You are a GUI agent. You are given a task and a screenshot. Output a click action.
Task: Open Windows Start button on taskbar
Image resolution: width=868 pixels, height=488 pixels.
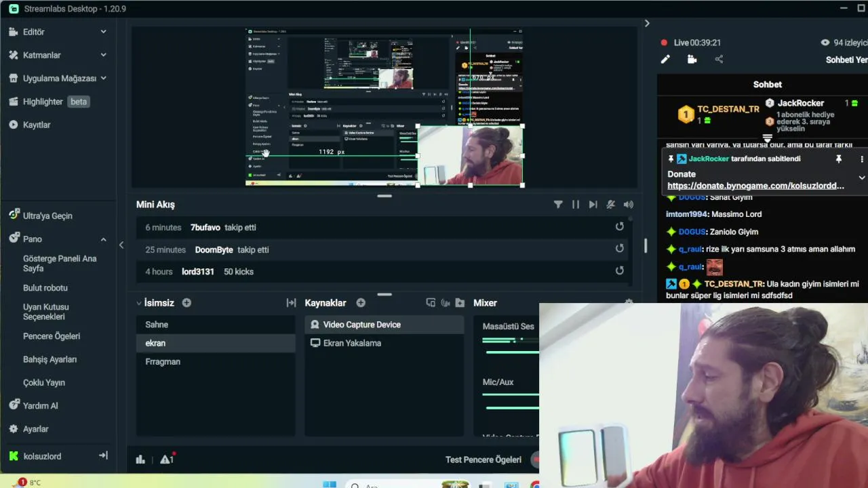click(x=330, y=484)
